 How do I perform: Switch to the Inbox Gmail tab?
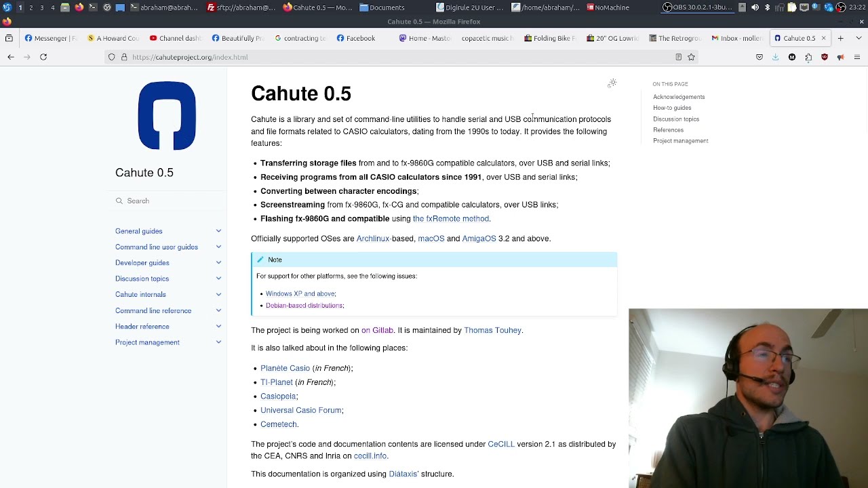[736, 38]
